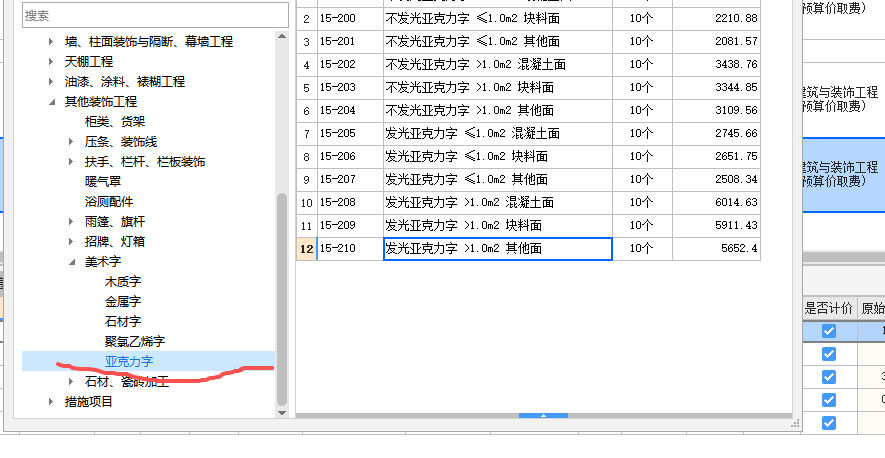Select code cell 15-207
The height and width of the screenshot is (458, 885).
click(x=350, y=180)
